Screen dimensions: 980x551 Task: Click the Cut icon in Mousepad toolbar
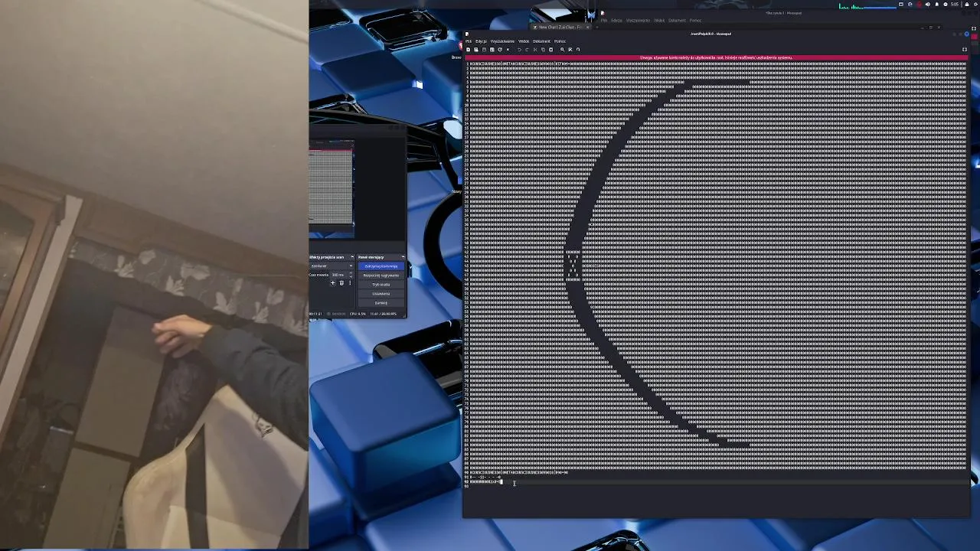(x=535, y=50)
